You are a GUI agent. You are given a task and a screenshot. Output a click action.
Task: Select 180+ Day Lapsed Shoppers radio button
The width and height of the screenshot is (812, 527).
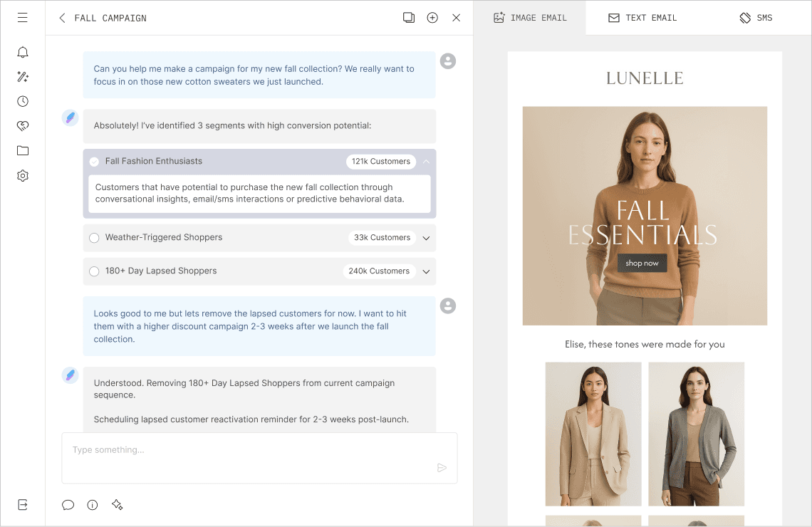point(94,271)
